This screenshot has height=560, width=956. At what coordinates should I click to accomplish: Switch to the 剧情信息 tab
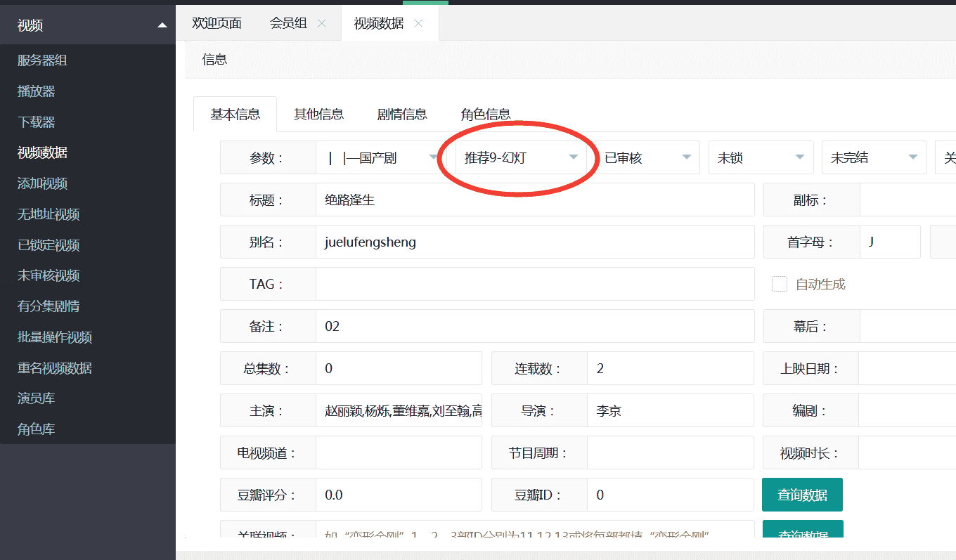[402, 113]
